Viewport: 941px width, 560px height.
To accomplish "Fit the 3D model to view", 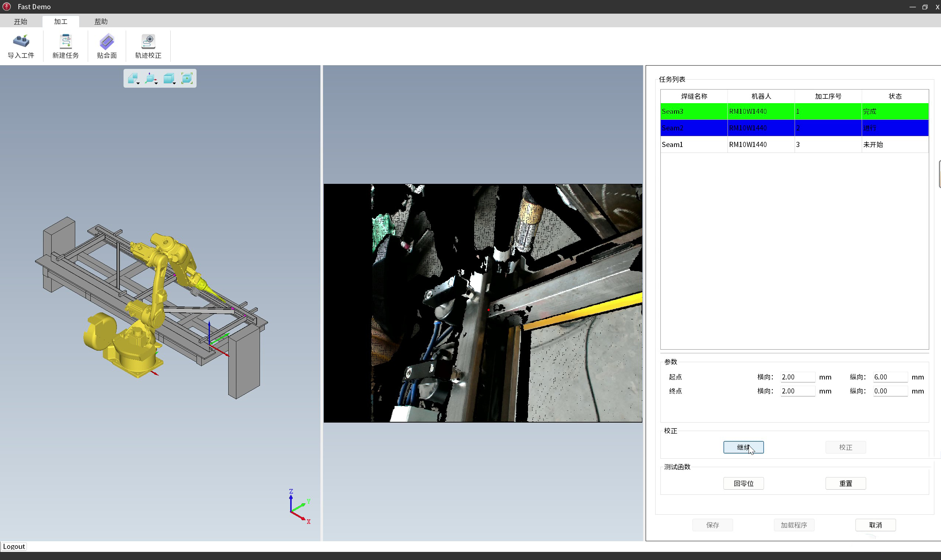I will click(187, 78).
